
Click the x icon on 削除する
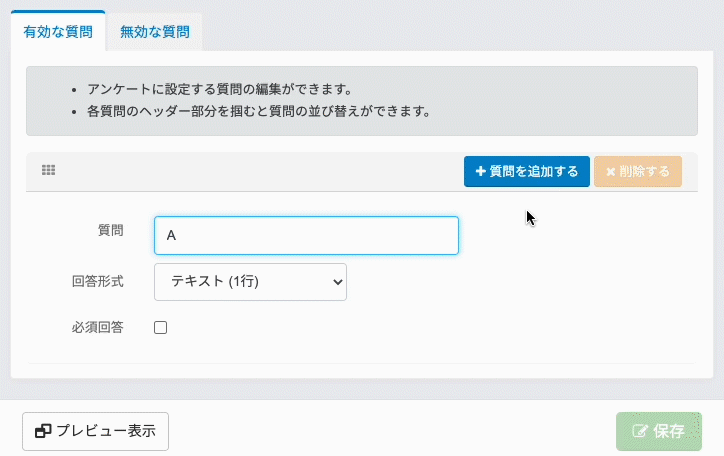[610, 171]
